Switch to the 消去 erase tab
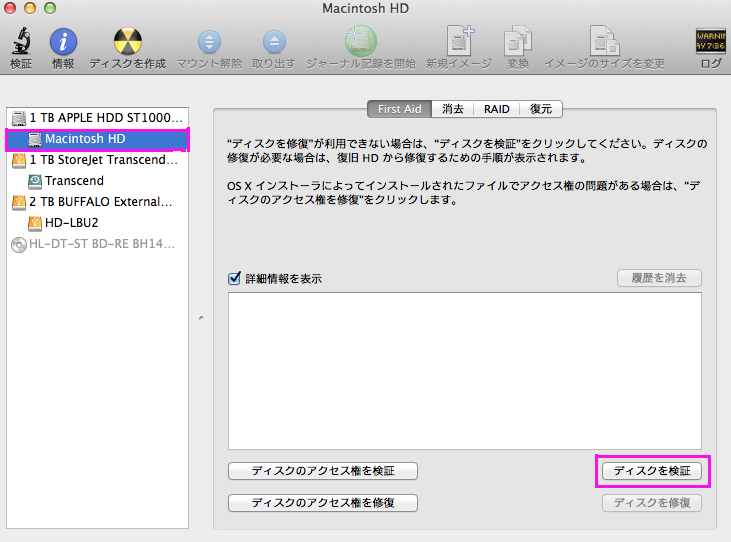 point(453,109)
